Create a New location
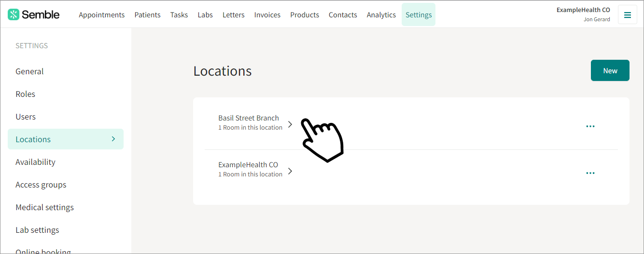Image resolution: width=644 pixels, height=254 pixels. (610, 70)
